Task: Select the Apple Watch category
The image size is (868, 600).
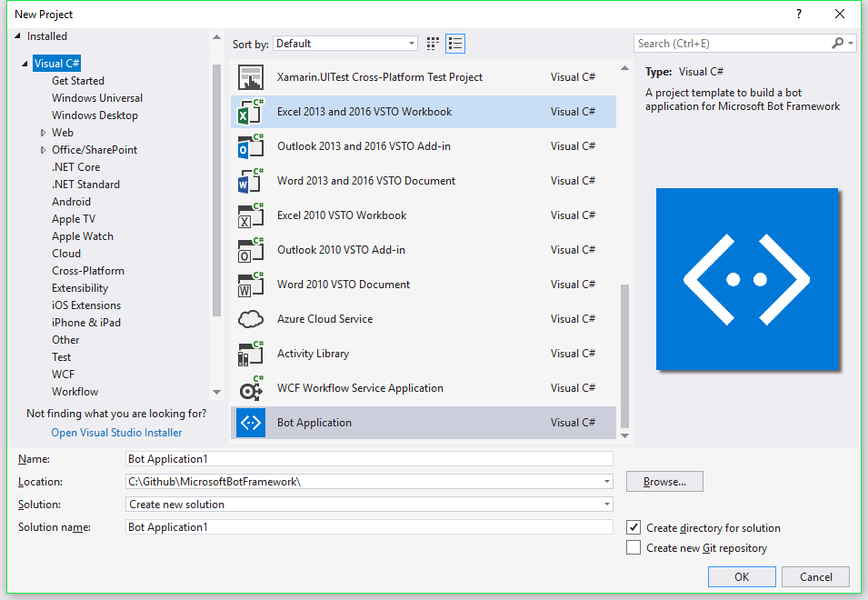Action: [x=83, y=236]
